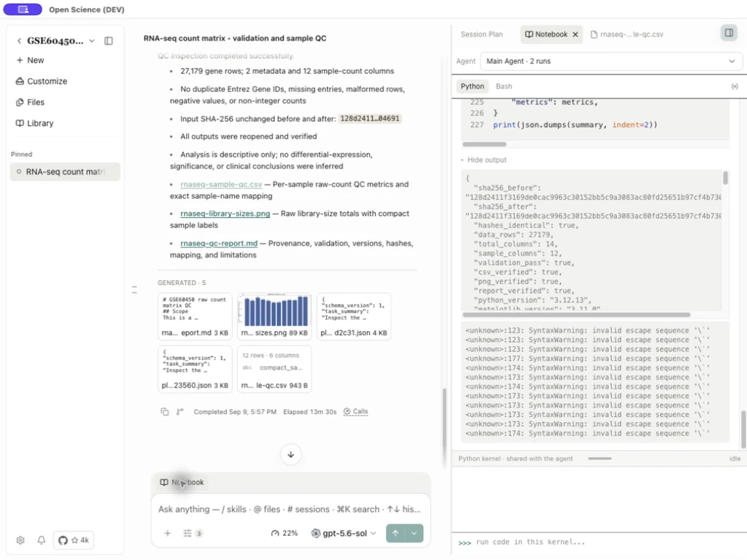Open the d2c31.json generated file card
This screenshot has height=560, width=747.
pyautogui.click(x=354, y=316)
